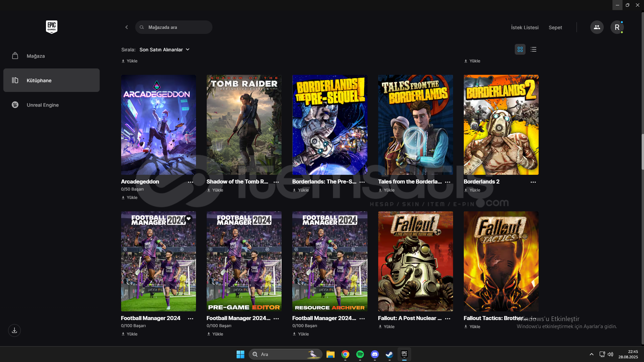Image resolution: width=644 pixels, height=362 pixels.
Task: Toggle favorite heart on Football Manager 2024
Action: tap(189, 219)
